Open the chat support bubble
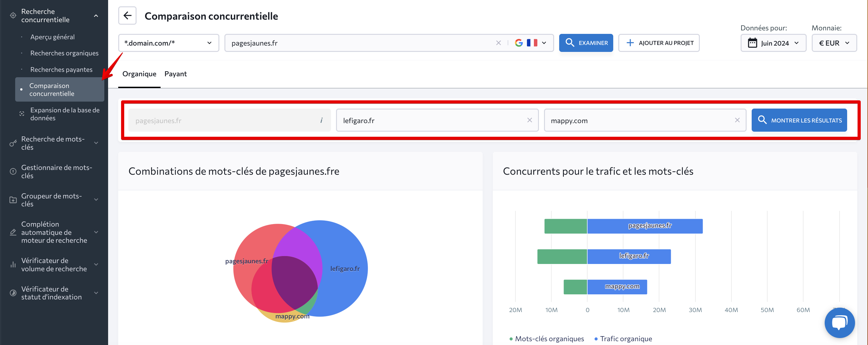The height and width of the screenshot is (345, 868). [x=839, y=323]
